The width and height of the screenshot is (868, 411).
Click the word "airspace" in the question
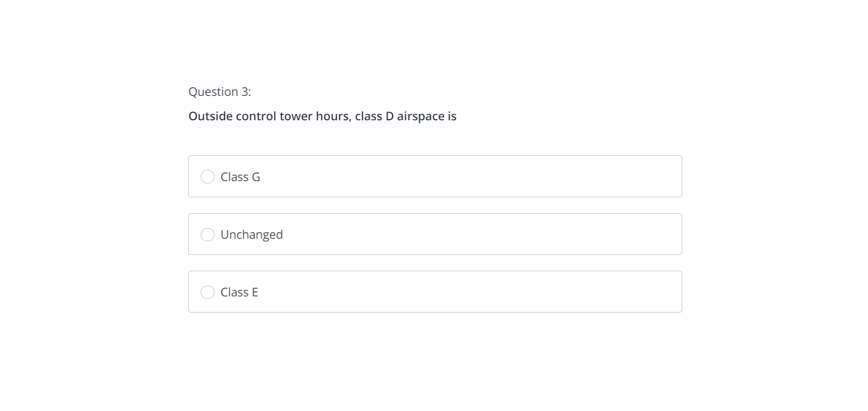coord(420,117)
